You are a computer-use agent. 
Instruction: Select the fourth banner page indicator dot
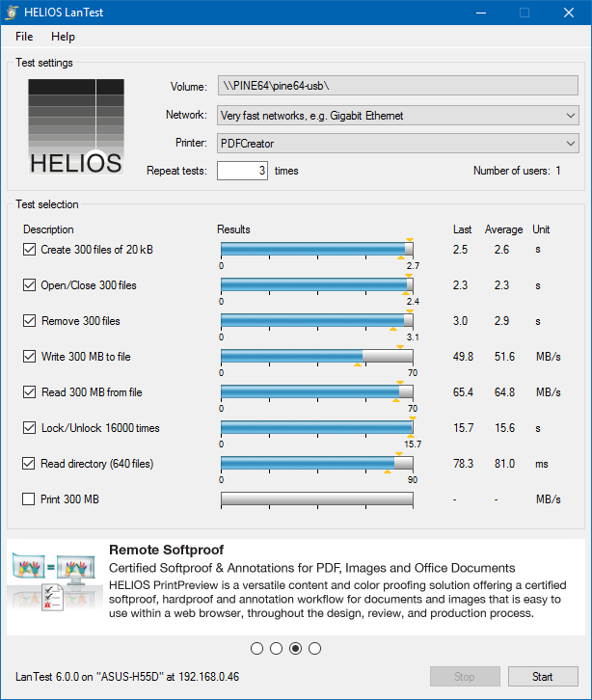[315, 648]
